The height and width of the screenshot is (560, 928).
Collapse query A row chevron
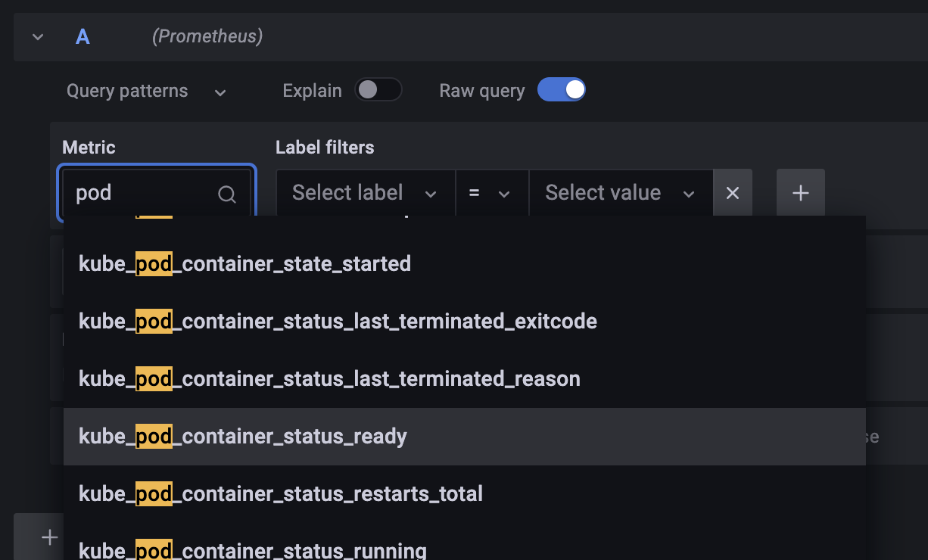coord(38,37)
